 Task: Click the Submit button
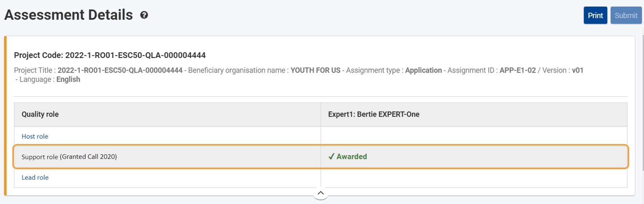coord(626,15)
